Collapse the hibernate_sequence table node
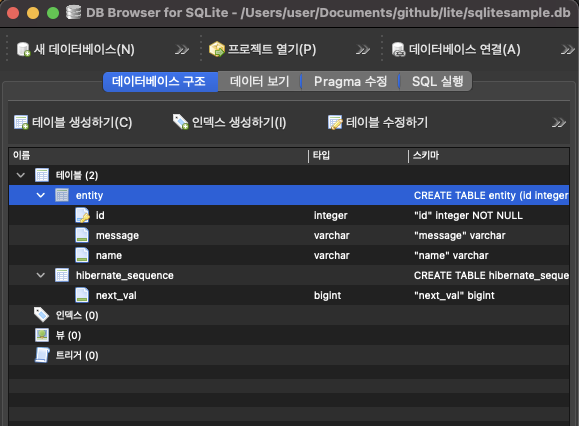The width and height of the screenshot is (579, 426). [41, 275]
